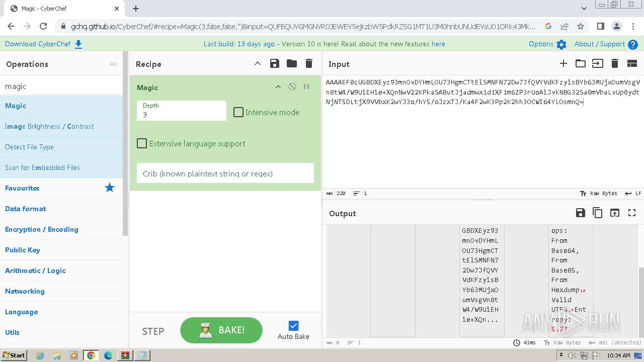Viewport: 644px width, 362px height.
Task: Click the STEP button
Action: 153,331
